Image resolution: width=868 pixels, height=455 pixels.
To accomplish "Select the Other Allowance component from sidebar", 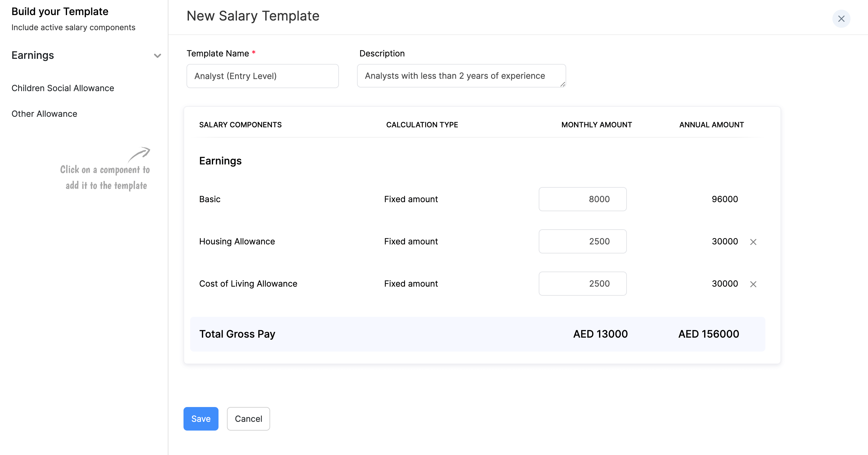I will 44,113.
